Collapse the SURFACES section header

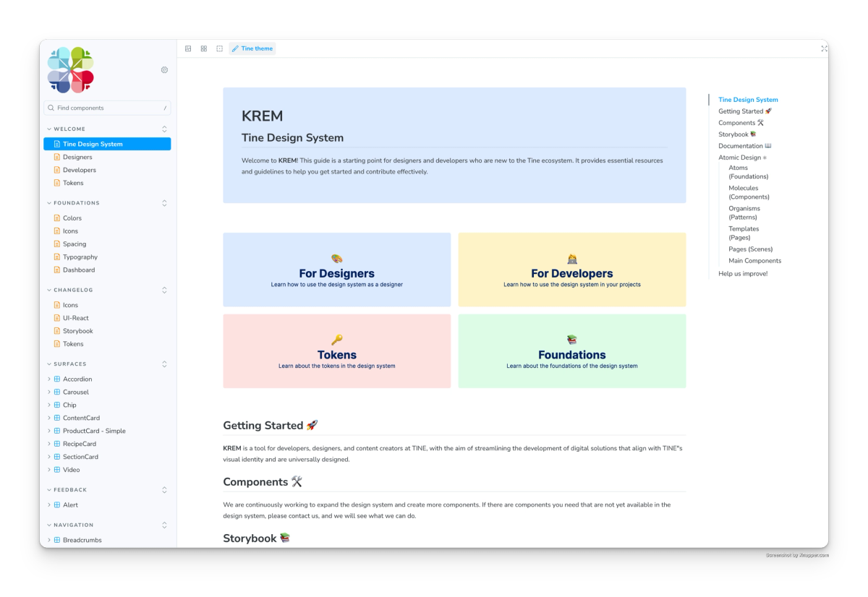67,364
